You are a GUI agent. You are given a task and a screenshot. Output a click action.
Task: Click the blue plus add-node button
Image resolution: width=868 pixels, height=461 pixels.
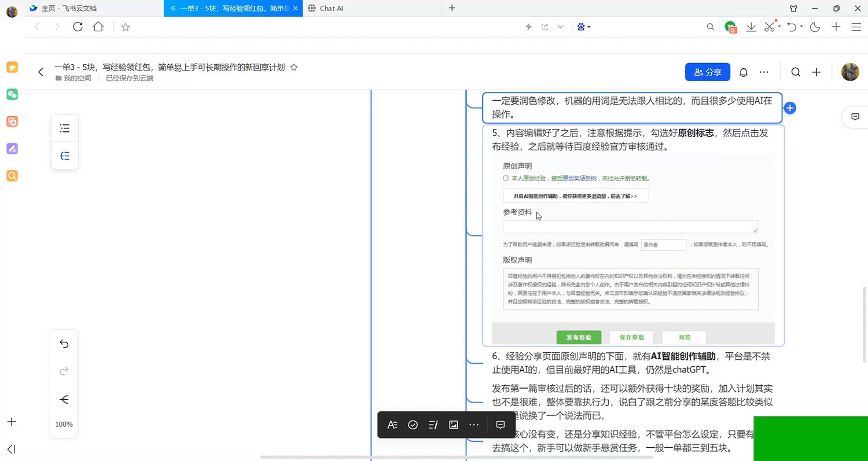click(790, 108)
